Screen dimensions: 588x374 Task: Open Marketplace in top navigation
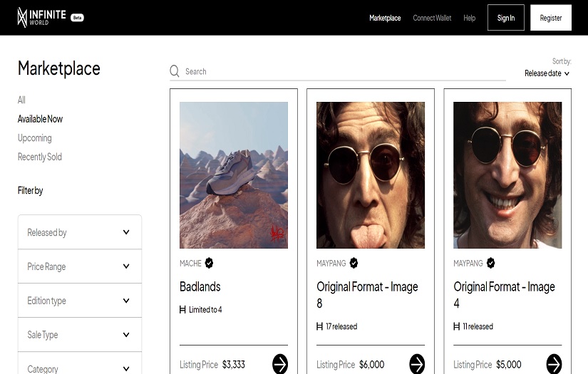[385, 18]
